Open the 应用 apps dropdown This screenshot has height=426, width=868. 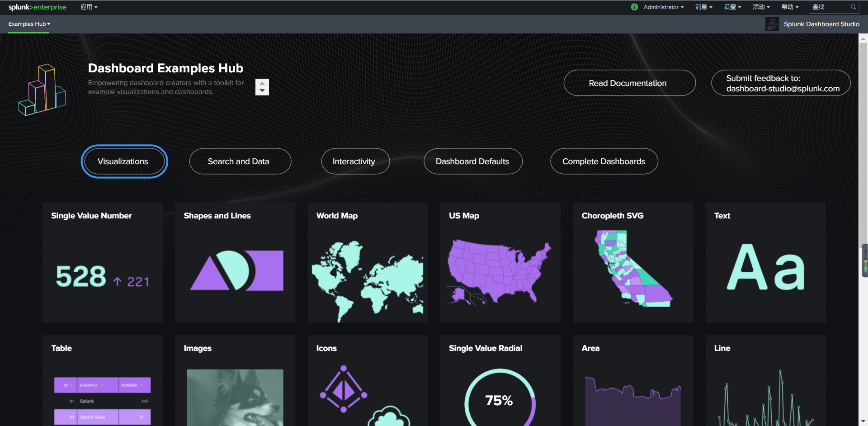(89, 7)
